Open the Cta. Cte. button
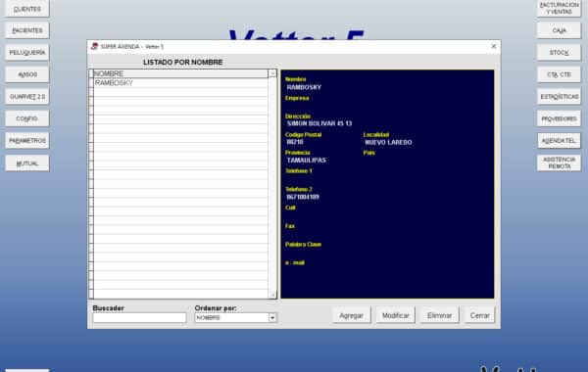588x372 pixels. pyautogui.click(x=559, y=74)
